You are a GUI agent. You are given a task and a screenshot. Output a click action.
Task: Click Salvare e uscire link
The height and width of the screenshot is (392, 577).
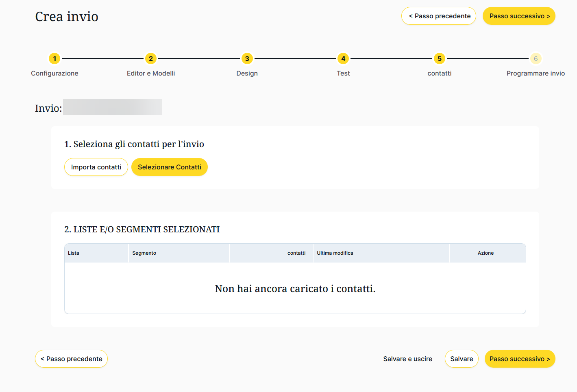point(407,359)
